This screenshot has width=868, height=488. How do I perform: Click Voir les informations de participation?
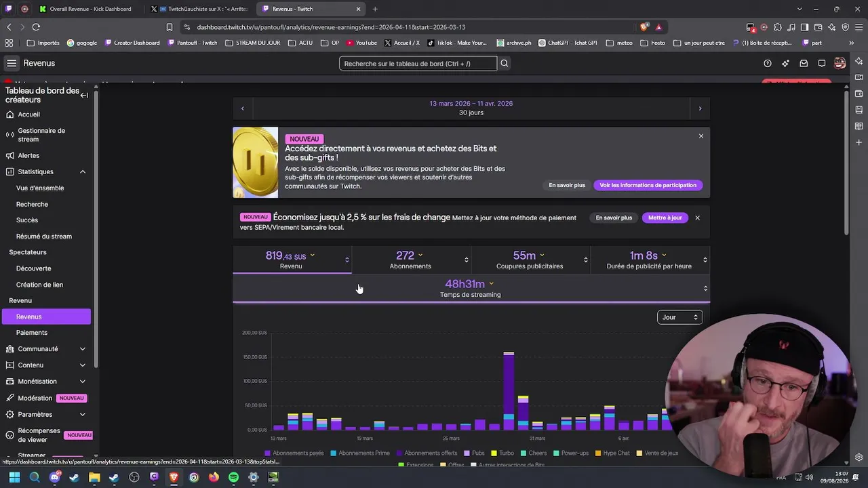[x=648, y=185]
